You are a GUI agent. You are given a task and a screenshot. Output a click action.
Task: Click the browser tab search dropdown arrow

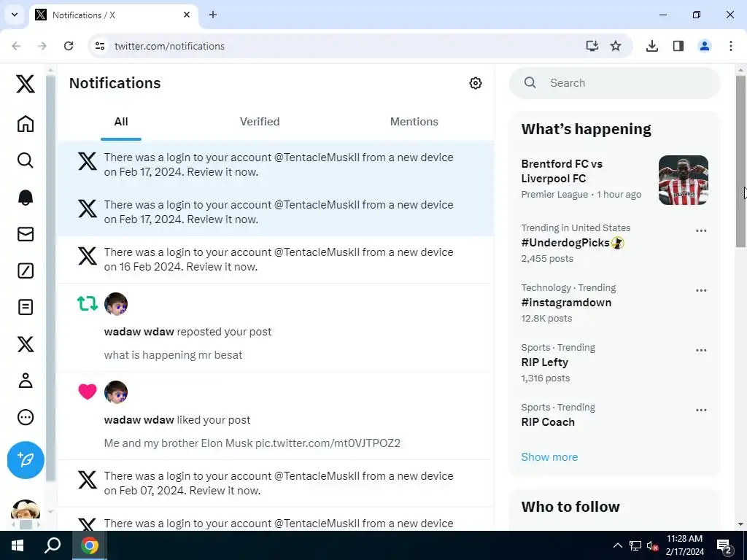point(15,15)
